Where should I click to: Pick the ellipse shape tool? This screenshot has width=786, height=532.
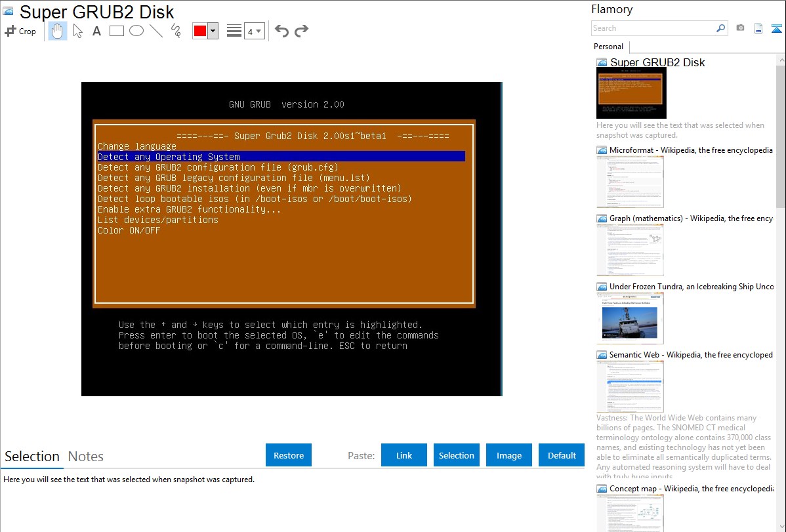(x=136, y=31)
